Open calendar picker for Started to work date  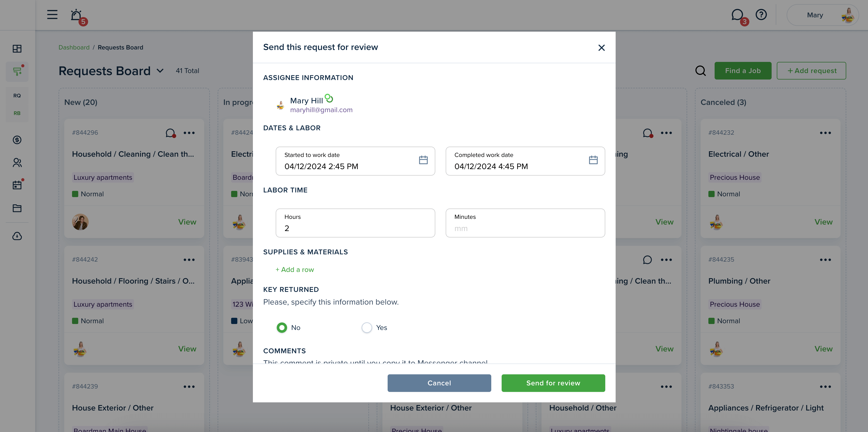[423, 160]
